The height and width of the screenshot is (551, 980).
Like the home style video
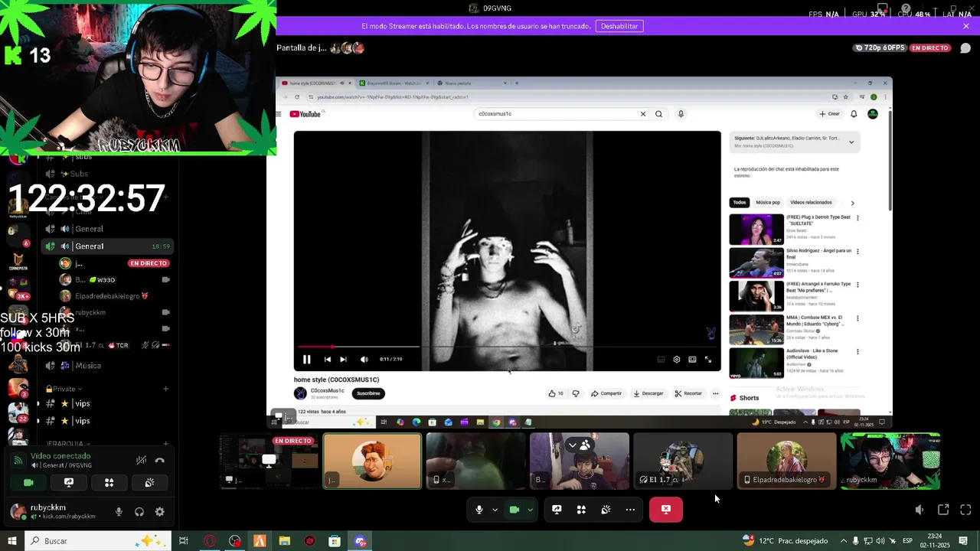click(555, 393)
